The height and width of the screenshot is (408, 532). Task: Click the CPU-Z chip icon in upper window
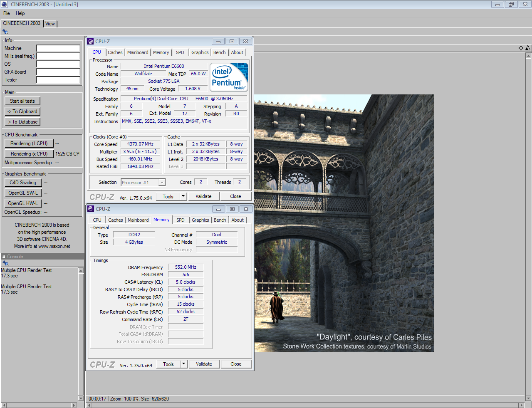[x=90, y=41]
